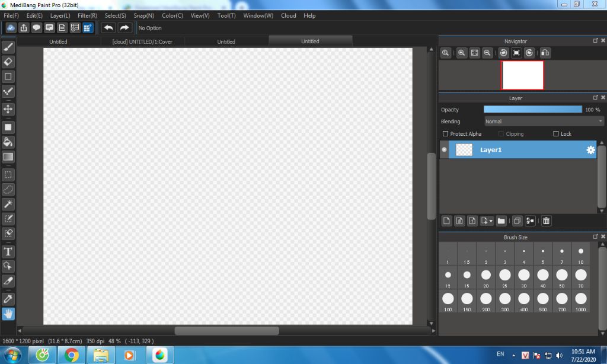Open the Filter menu
Screen dimensions: 607x364
(x=87, y=15)
